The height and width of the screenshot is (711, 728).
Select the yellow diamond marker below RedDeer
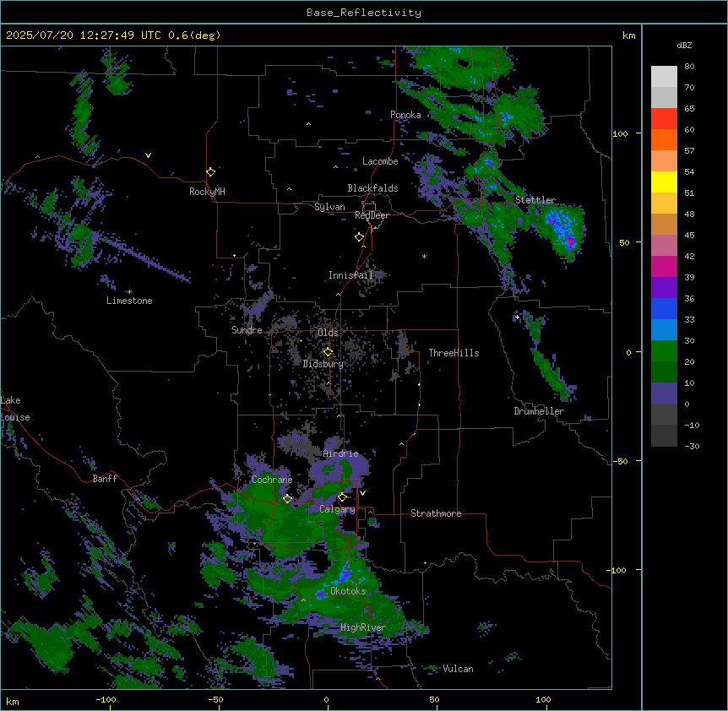click(x=359, y=237)
